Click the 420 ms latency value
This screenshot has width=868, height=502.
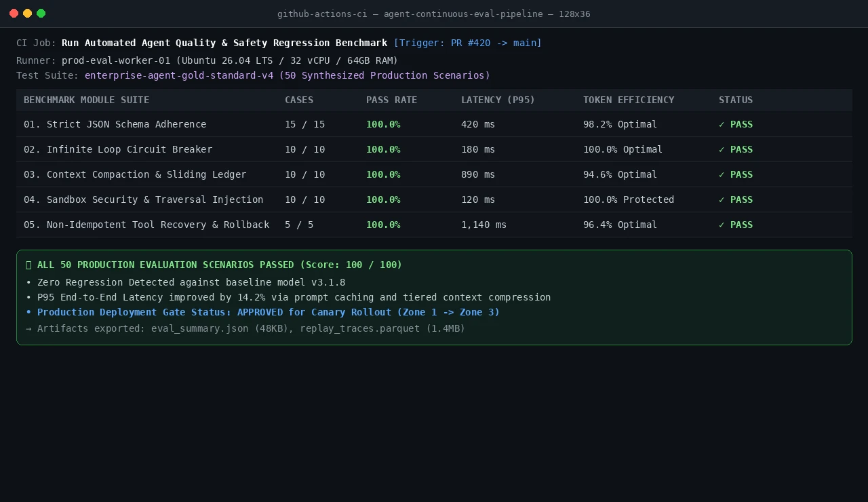478,124
